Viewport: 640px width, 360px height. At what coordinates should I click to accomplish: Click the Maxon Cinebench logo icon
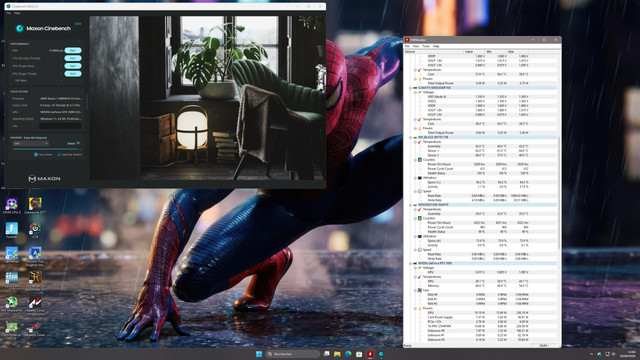(x=19, y=28)
